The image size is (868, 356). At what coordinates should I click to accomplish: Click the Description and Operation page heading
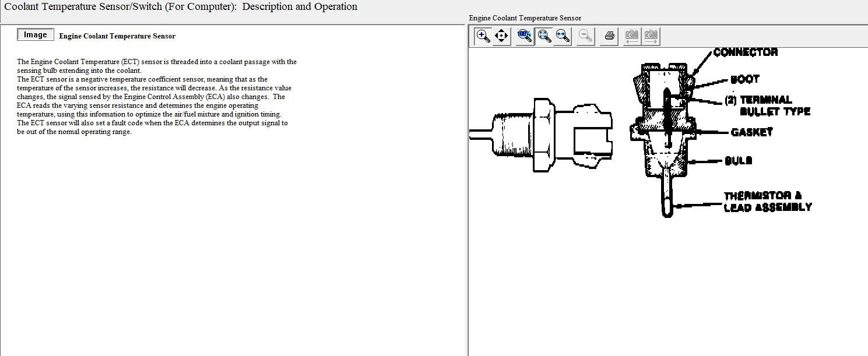(x=181, y=7)
